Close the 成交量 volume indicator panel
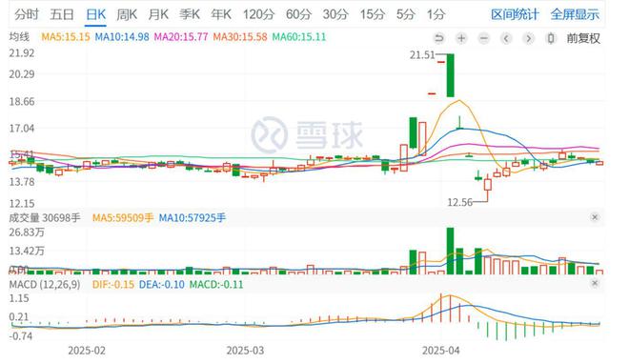Image resolution: width=629 pixels, height=364 pixels. tap(595, 217)
